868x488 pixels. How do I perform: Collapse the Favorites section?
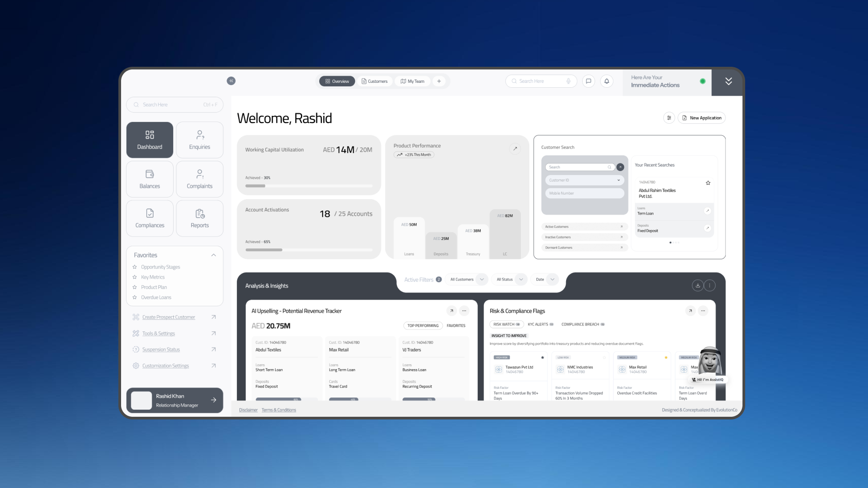213,255
